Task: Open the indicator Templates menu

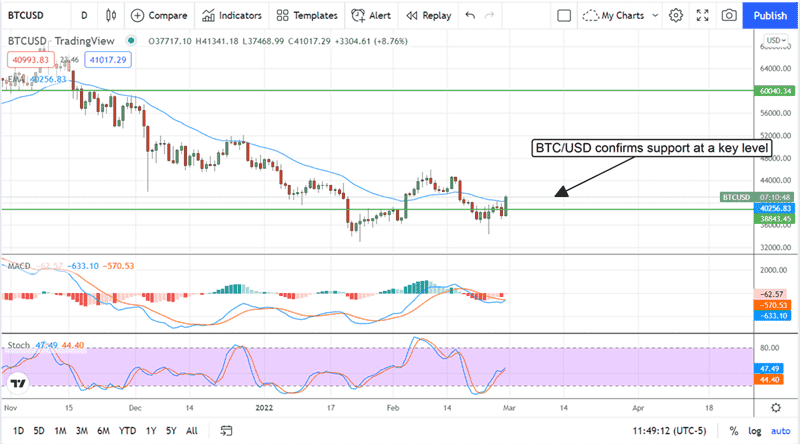Action: tap(307, 15)
